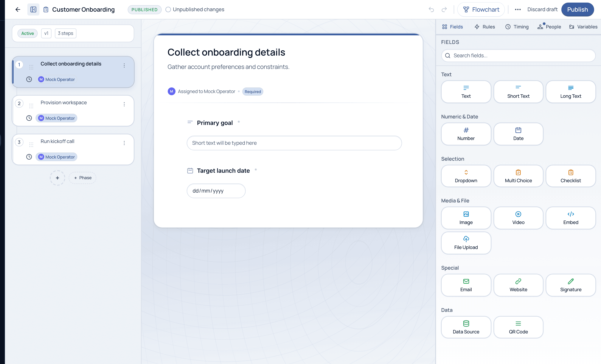Click Mock Operator assignee on step 1
Screen dimensions: 601x364
pos(56,79)
